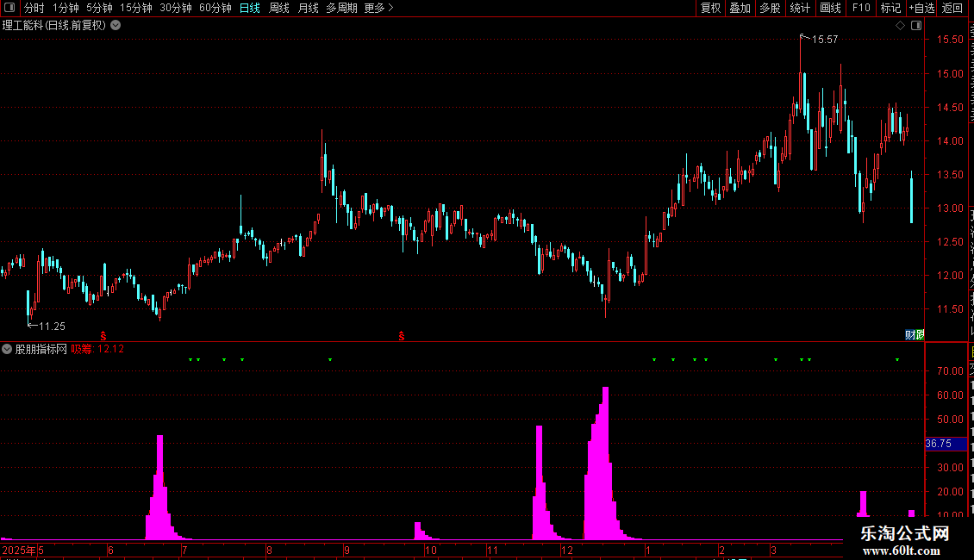Click the 12 month label on axis
974x560 pixels.
566,550
